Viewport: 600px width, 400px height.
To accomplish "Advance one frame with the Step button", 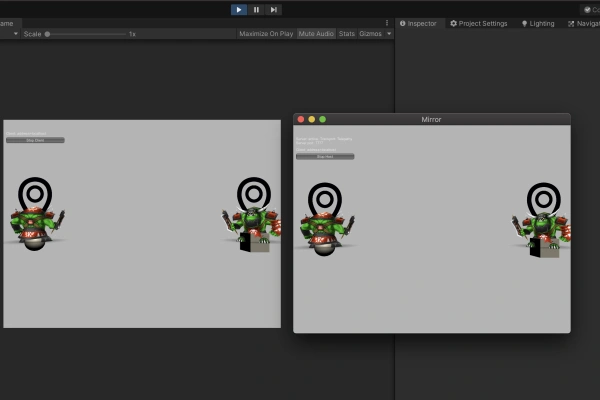I will [x=273, y=10].
